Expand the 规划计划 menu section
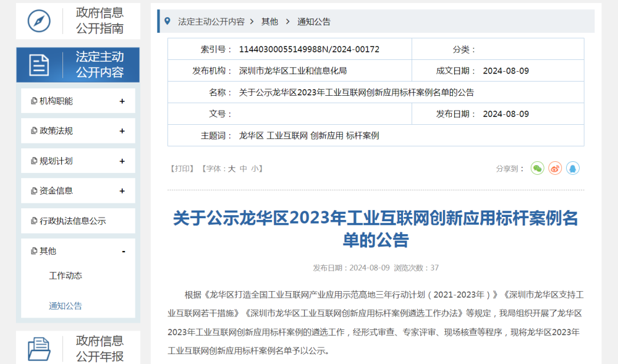This screenshot has width=618, height=364. [x=122, y=161]
